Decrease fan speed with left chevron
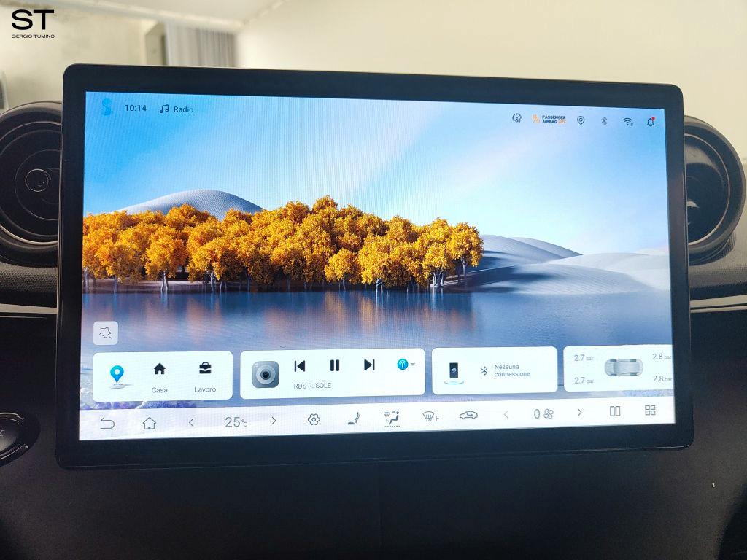Screen dimensions: 747x560 506,415
